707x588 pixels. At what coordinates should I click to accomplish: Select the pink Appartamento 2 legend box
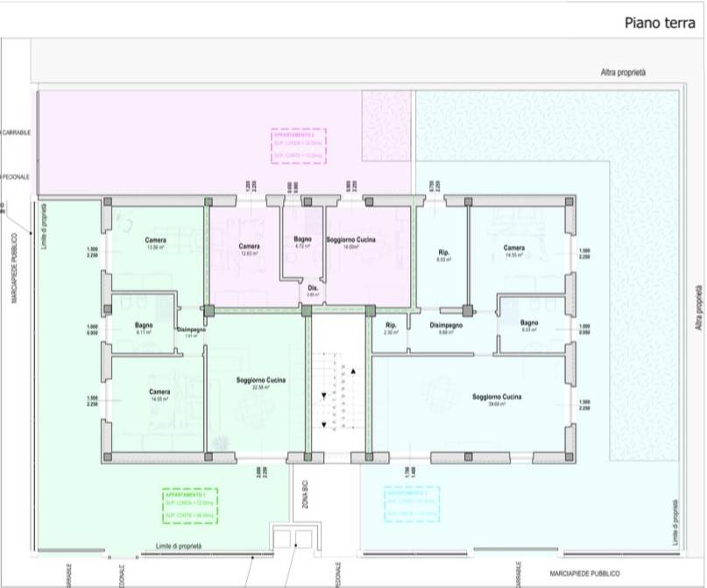(x=298, y=146)
